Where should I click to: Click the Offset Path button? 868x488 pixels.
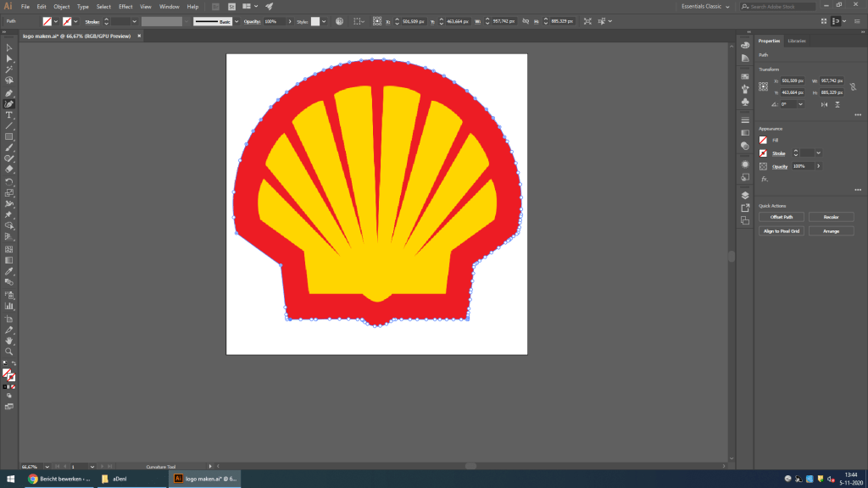pyautogui.click(x=781, y=217)
